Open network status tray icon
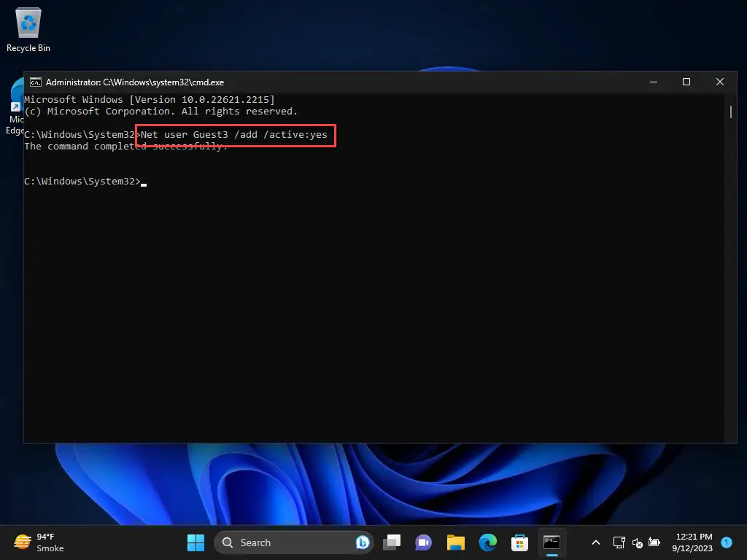This screenshot has width=747, height=560. coord(619,542)
